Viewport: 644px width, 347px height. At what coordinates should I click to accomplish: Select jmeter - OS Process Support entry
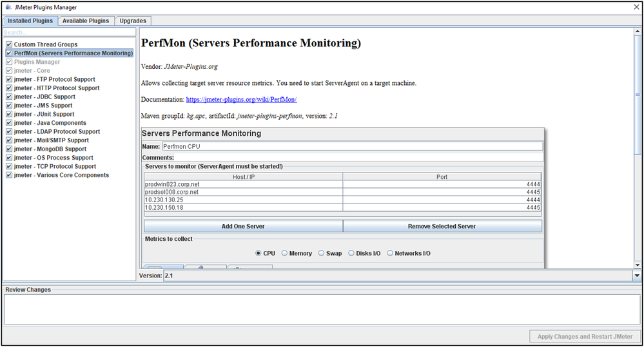[54, 158]
